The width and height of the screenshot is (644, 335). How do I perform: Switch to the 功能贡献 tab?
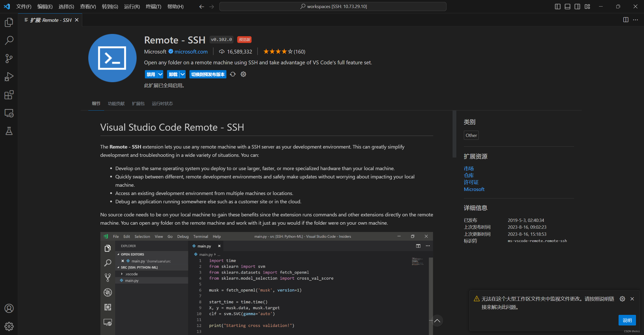[116, 103]
